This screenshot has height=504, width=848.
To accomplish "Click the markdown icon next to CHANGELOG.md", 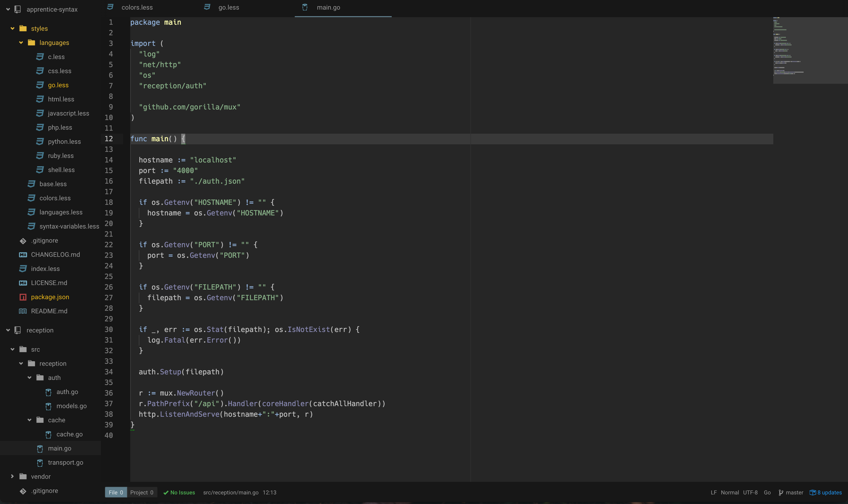I will pos(23,255).
